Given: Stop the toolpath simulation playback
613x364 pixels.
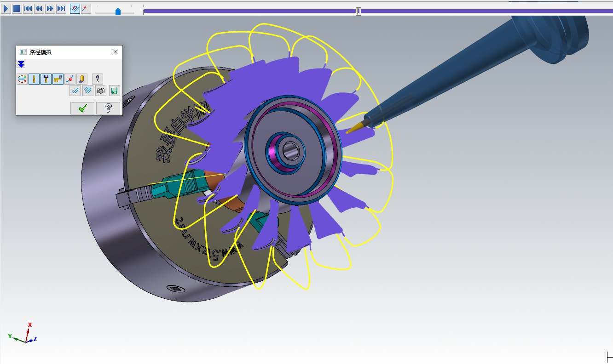Looking at the screenshot, I should [x=17, y=9].
